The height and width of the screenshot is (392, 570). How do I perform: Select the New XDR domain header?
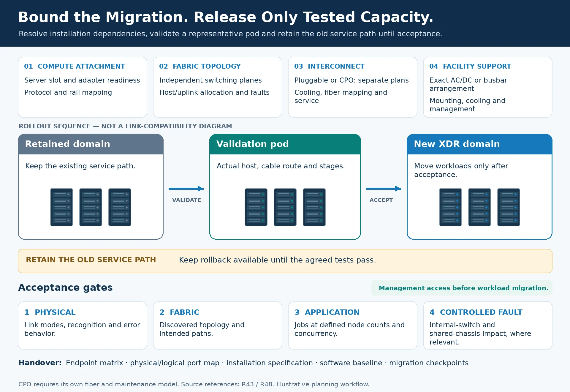tap(479, 144)
